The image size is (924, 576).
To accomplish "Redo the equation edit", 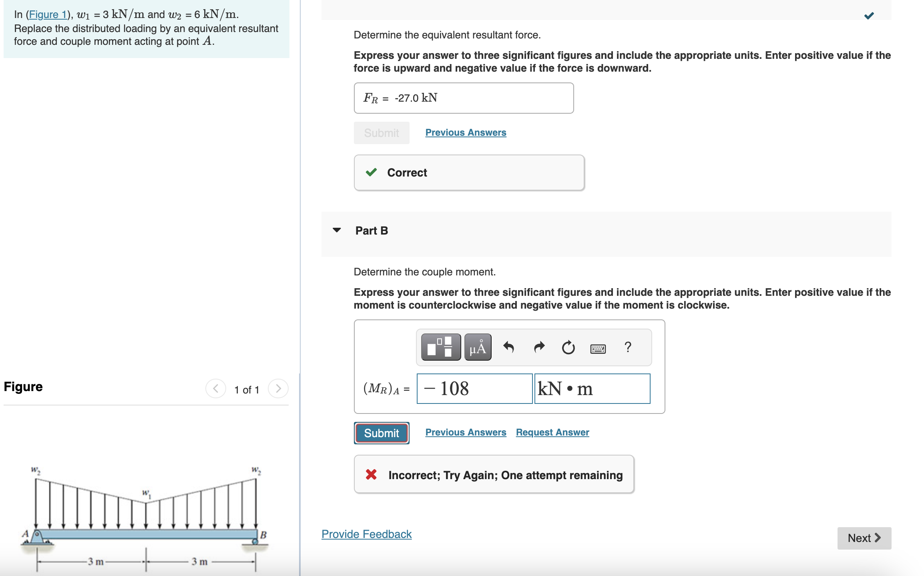I will (x=538, y=347).
